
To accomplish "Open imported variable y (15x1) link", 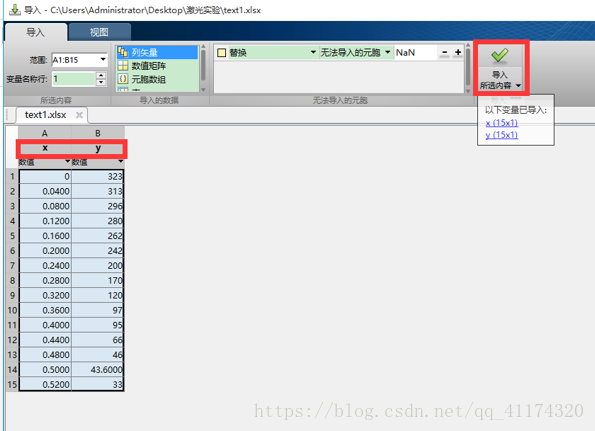I will point(501,135).
